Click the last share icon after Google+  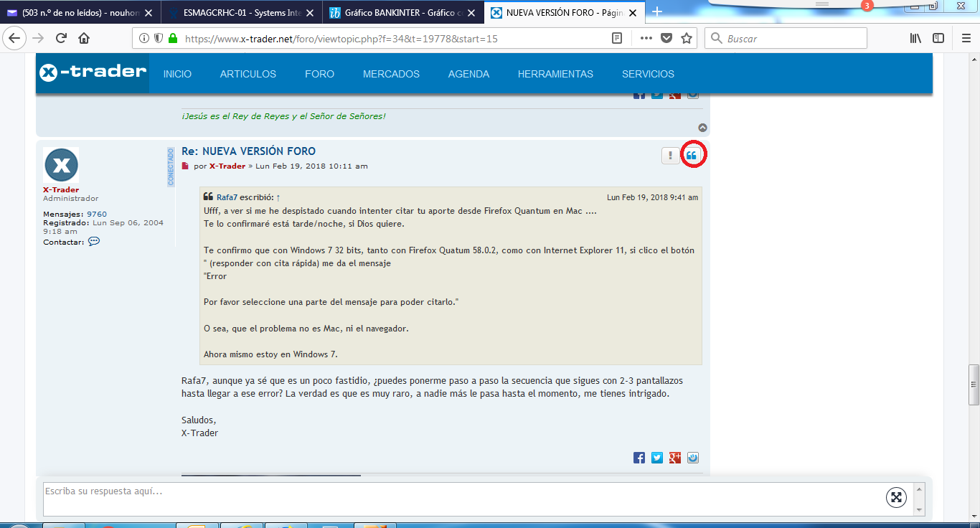pos(693,457)
